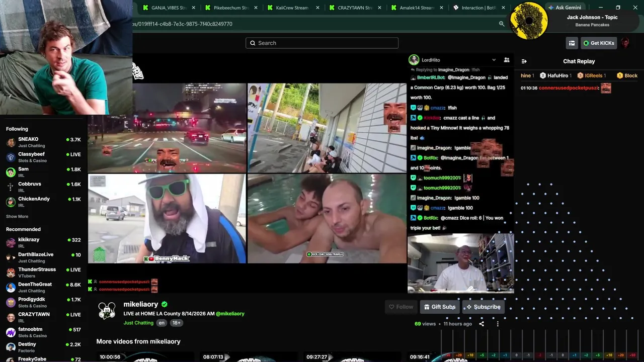
Task: Click the Gift Subs button
Action: [x=440, y=307]
